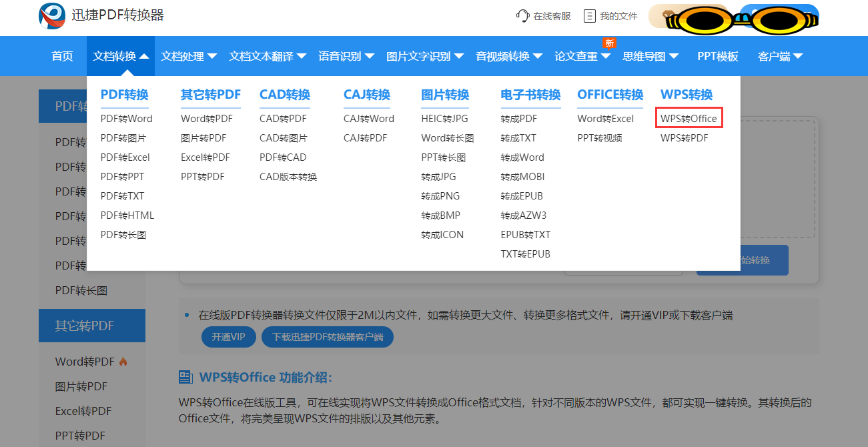Click the document icon before WPS转Office 功能介绍

(186, 378)
